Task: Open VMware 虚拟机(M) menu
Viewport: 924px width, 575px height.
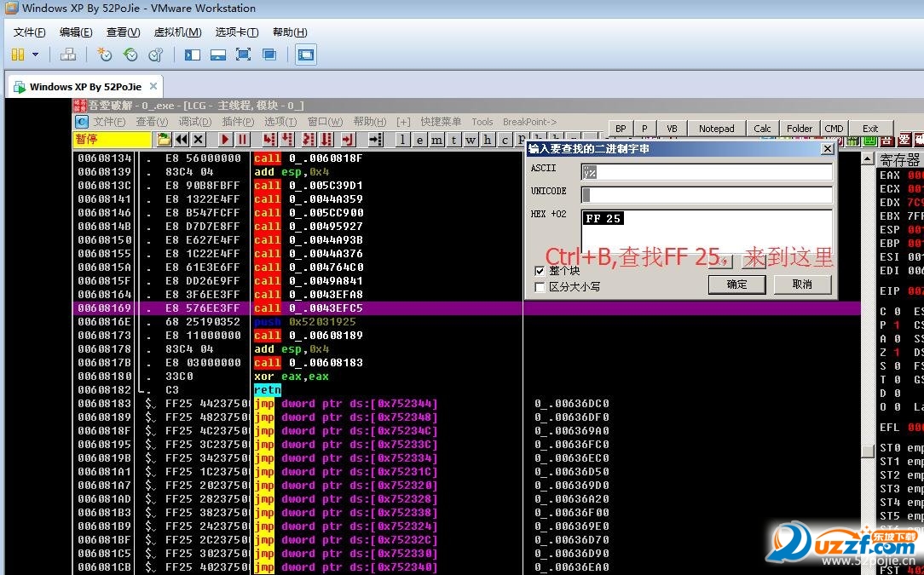Action: coord(177,32)
